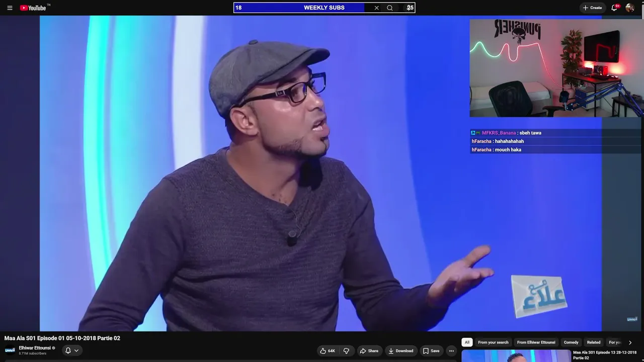Show more filter chips with right arrow
Image resolution: width=644 pixels, height=362 pixels.
[x=630, y=342]
